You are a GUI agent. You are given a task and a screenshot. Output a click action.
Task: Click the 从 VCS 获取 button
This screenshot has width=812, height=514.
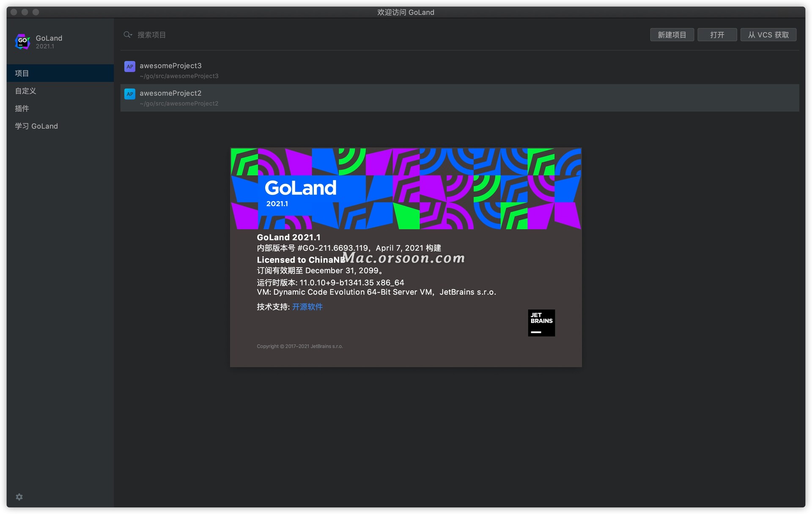point(768,35)
